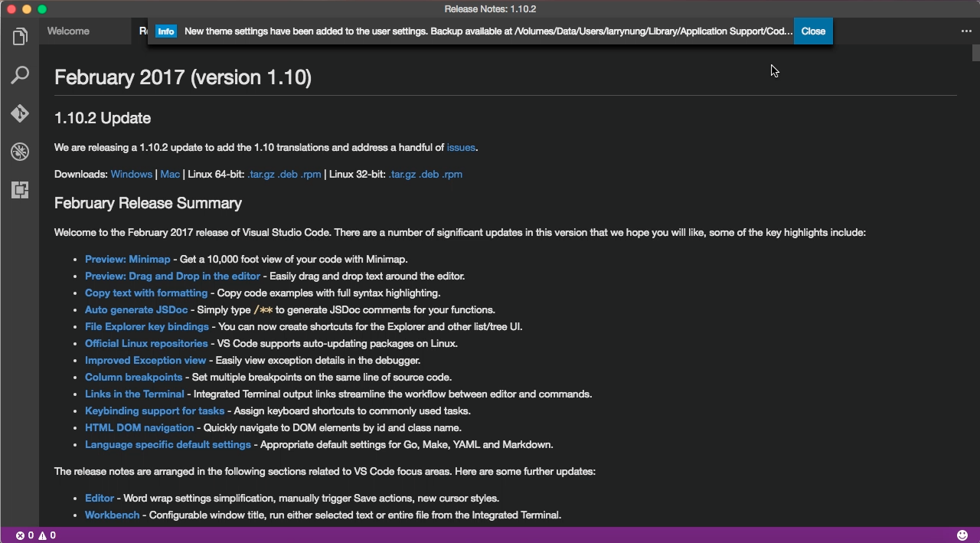Close the info notification

(813, 31)
